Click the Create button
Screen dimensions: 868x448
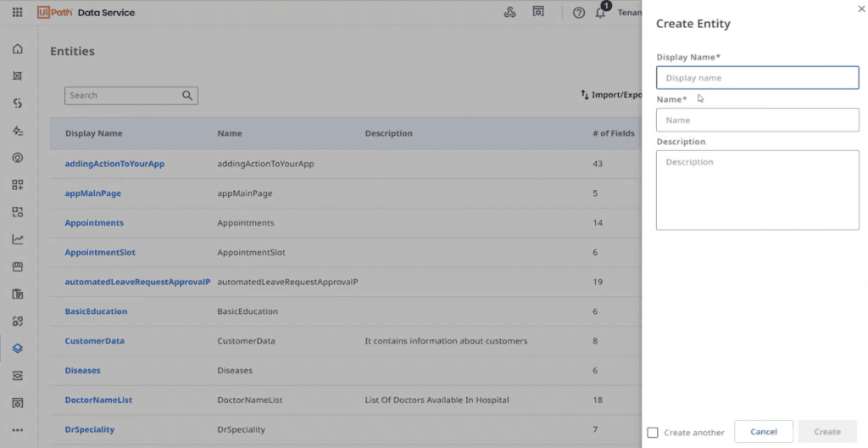827,431
